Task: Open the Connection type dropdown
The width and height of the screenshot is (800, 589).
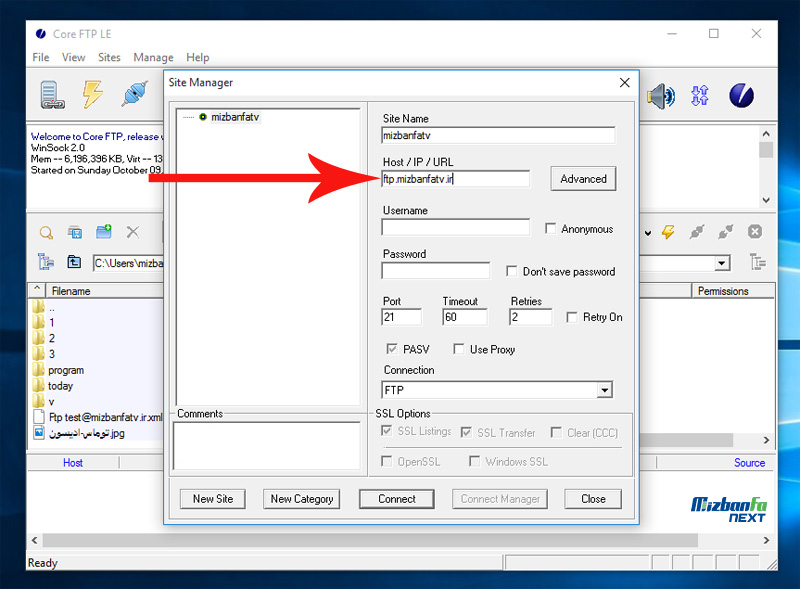Action: click(605, 390)
